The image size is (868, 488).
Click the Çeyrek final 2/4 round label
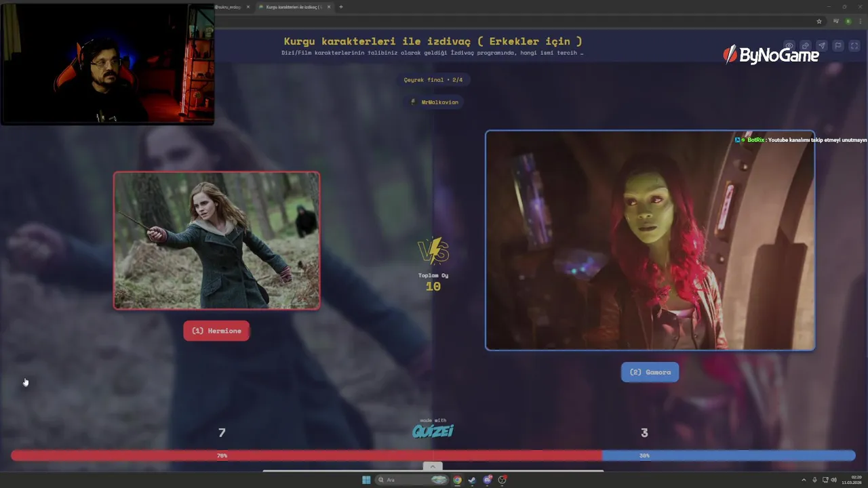click(x=433, y=80)
